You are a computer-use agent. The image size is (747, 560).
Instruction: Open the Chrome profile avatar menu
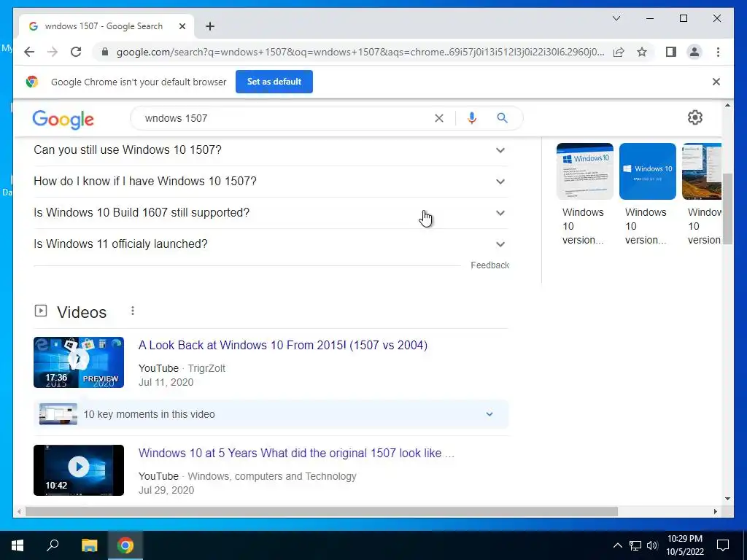(694, 52)
